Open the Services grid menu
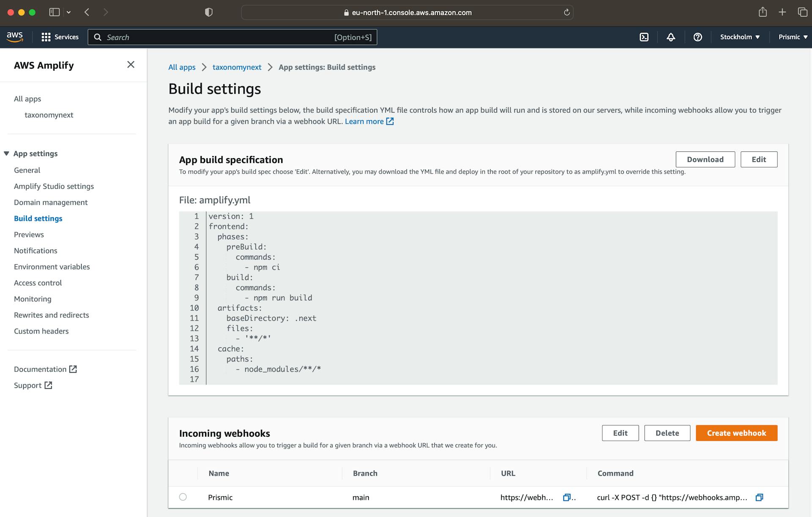This screenshot has width=812, height=517. tap(60, 37)
